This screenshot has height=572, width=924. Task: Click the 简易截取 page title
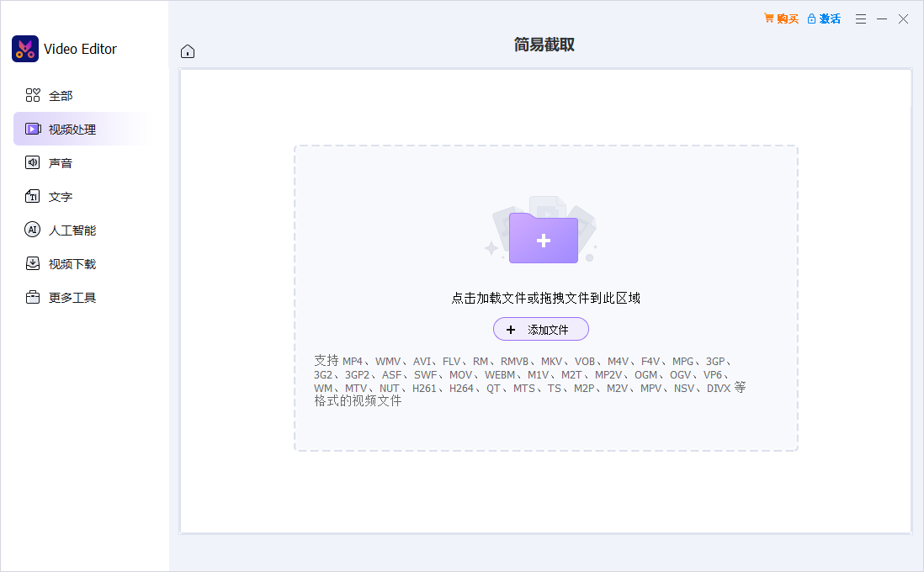tap(544, 45)
